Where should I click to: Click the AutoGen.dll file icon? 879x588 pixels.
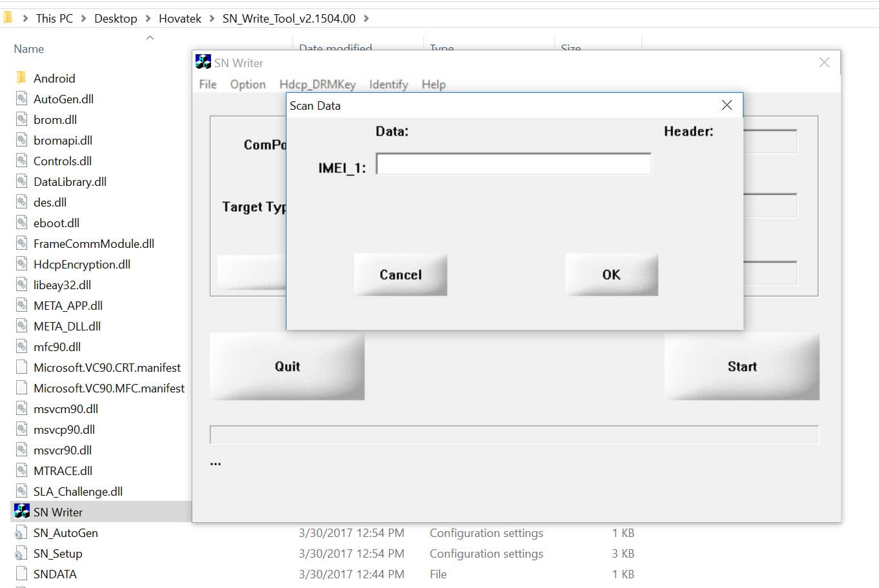21,99
